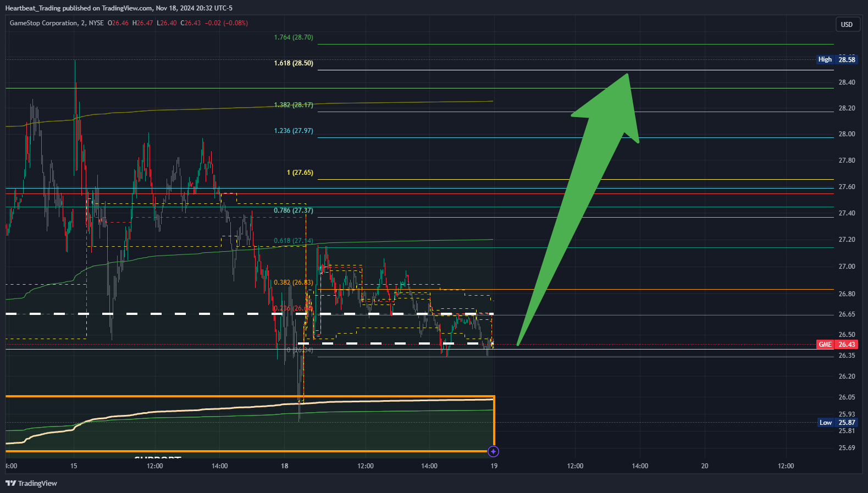
Task: Click 25.69 on the price scale
Action: (x=847, y=448)
